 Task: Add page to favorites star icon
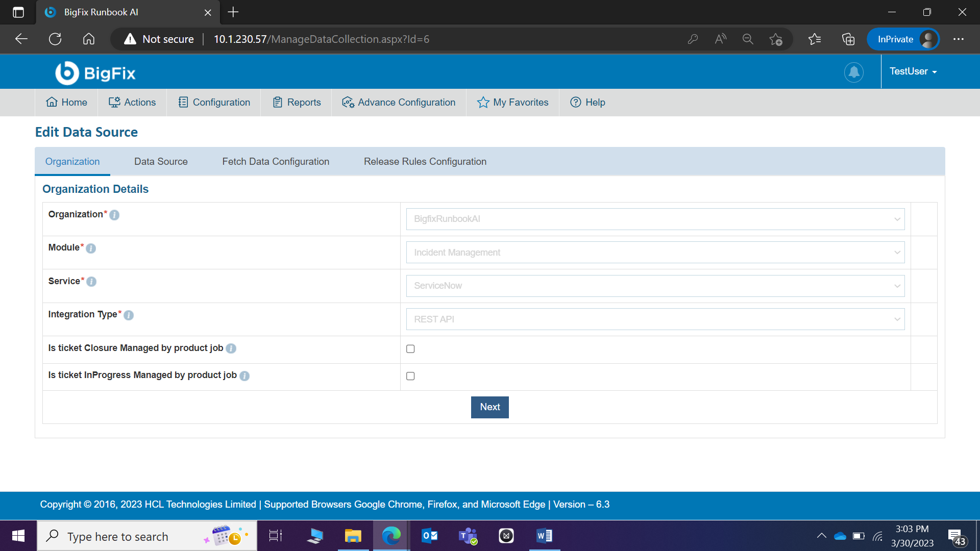[775, 39]
